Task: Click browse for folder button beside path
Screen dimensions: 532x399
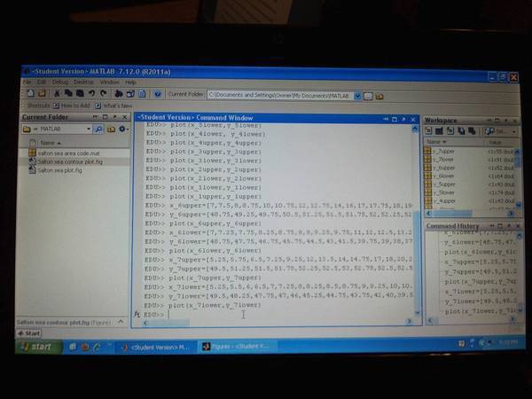Action: click(368, 97)
